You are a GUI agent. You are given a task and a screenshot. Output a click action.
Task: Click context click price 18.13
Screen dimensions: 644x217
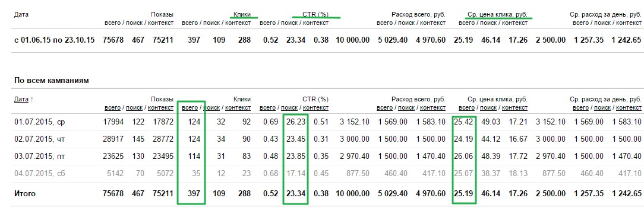[518, 174]
